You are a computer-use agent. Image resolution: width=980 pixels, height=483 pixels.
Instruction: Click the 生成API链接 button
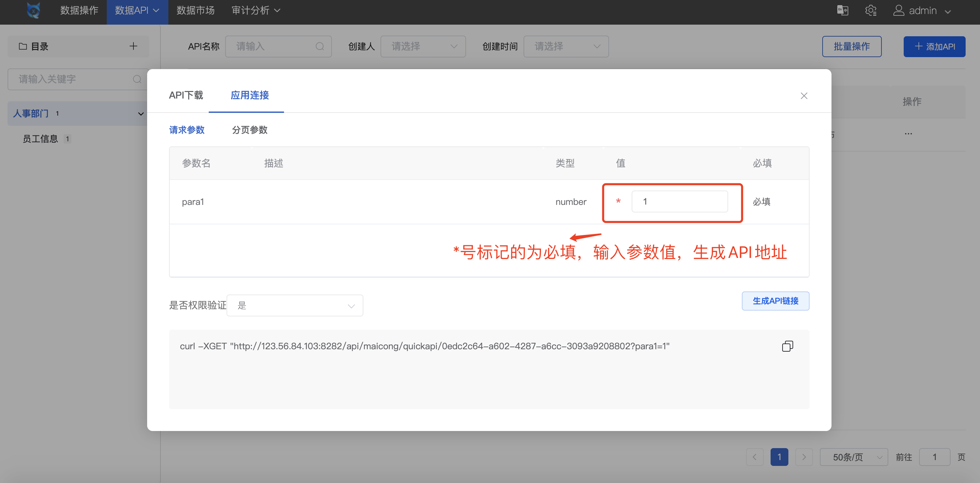click(x=775, y=301)
